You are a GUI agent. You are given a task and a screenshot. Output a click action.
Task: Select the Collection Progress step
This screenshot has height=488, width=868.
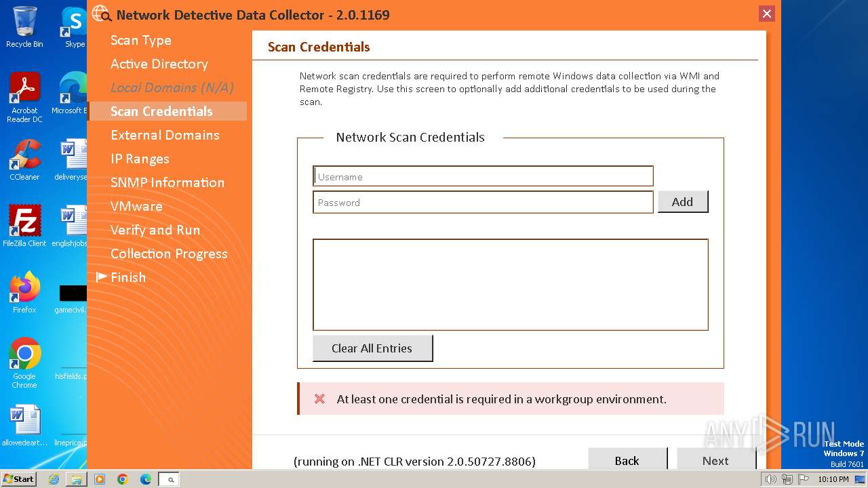169,253
